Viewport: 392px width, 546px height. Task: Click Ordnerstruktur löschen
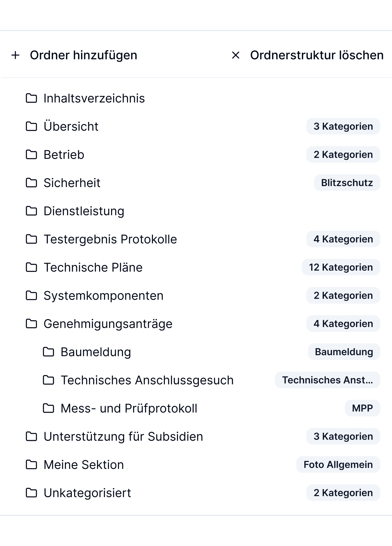307,55
